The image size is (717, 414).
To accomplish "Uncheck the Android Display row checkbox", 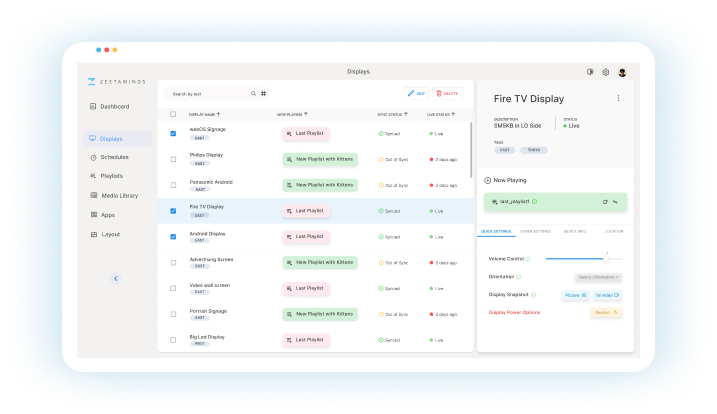I will tap(173, 237).
